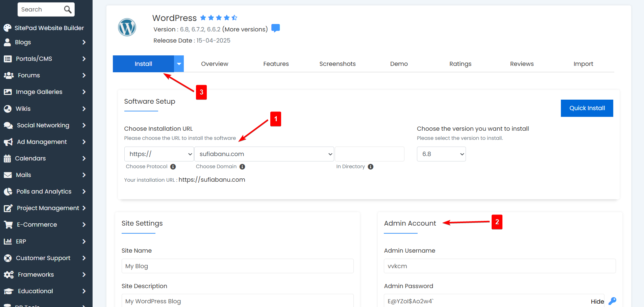
Task: Click the Mails envelope icon
Action: (8, 175)
